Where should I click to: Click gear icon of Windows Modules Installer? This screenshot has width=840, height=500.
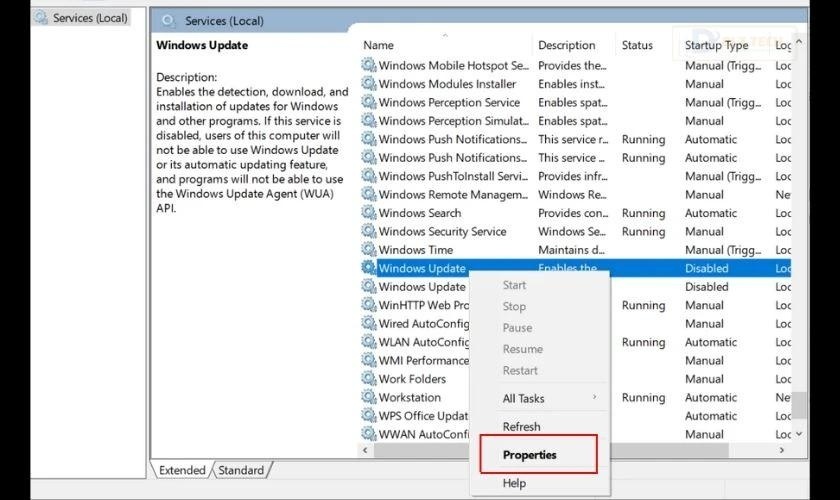[369, 84]
